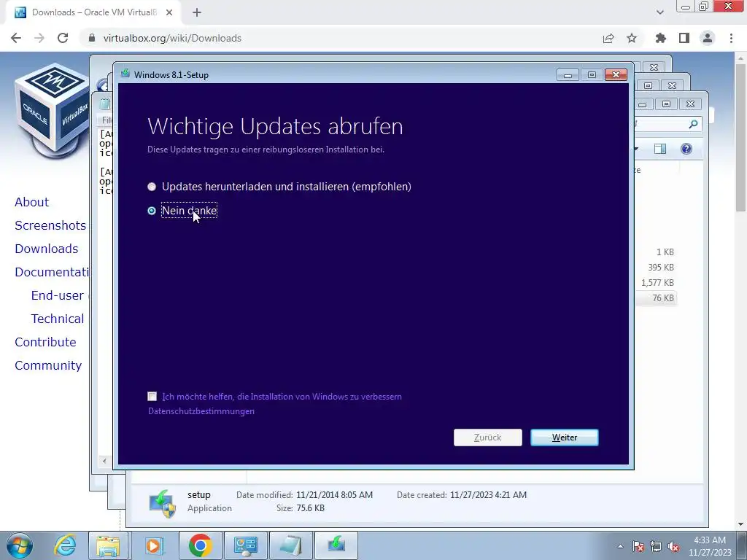Select the 1,577 KB file row in Explorer
Viewport: 747px width, 560px height.
point(657,283)
